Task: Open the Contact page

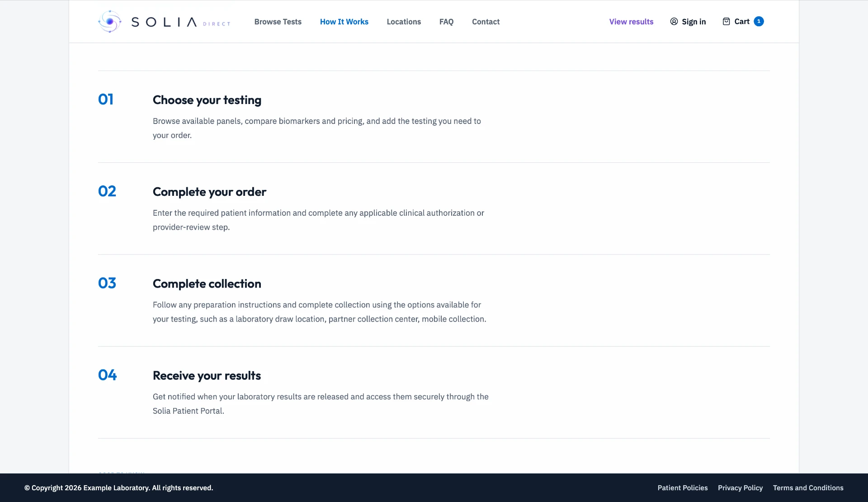Action: [x=486, y=22]
